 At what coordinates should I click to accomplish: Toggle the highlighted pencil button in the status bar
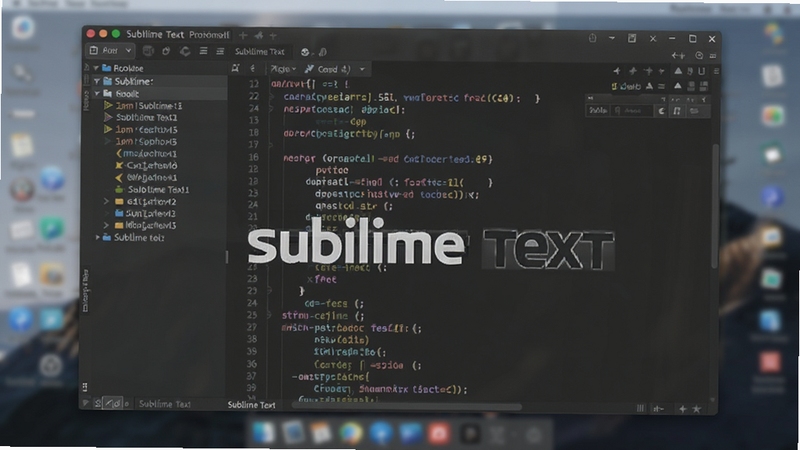coord(113,404)
